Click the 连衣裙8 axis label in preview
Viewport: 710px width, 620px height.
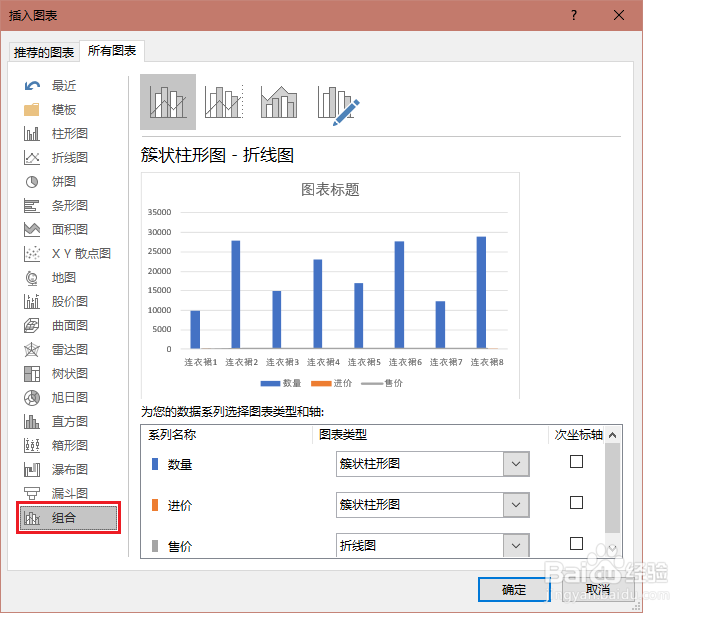tap(487, 362)
